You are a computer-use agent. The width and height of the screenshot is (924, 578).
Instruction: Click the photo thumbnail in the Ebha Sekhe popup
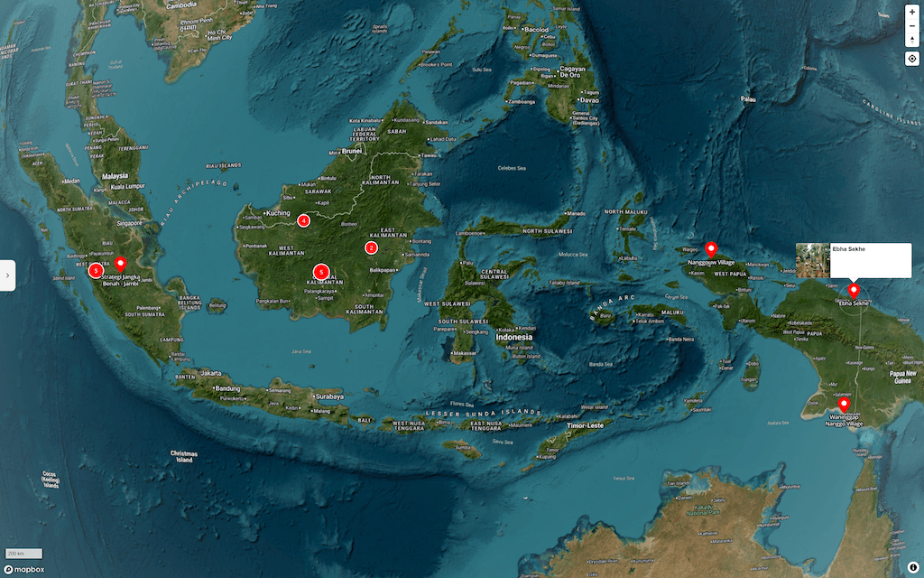point(812,260)
